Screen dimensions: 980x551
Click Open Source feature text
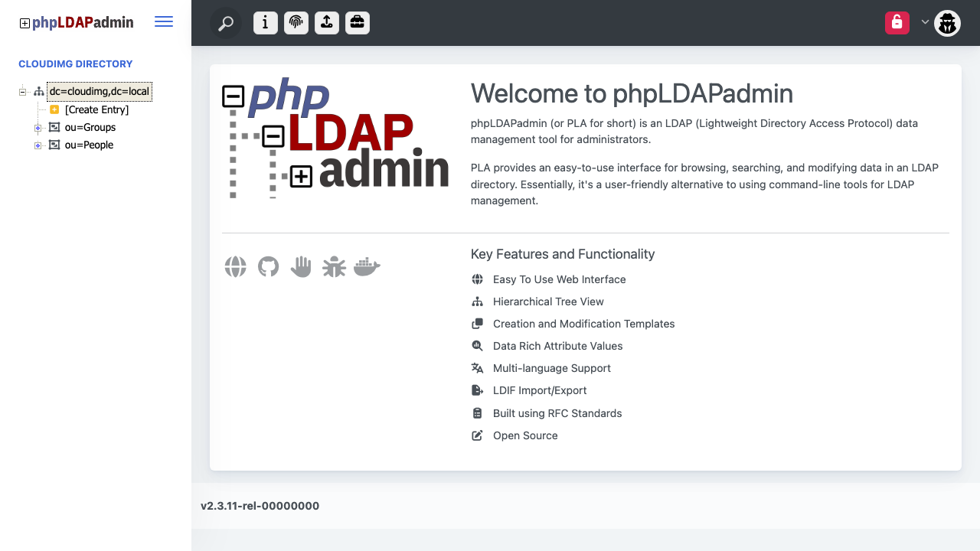(x=525, y=435)
